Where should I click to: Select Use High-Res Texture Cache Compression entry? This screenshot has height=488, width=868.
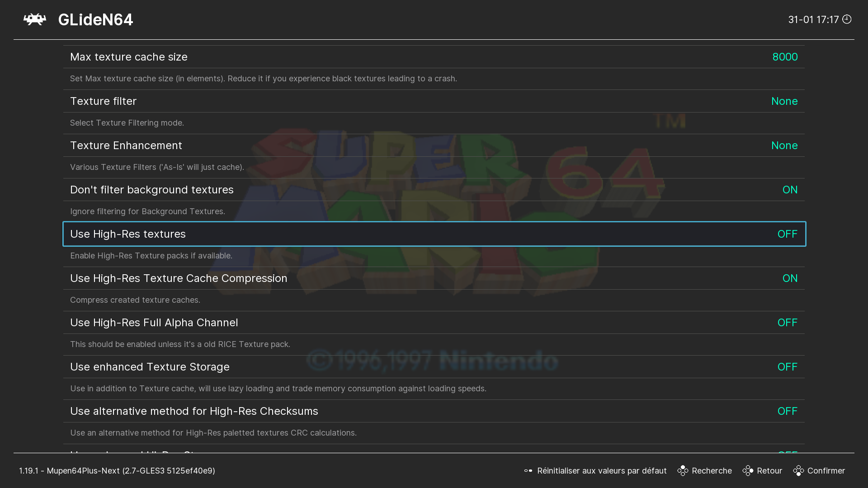434,278
